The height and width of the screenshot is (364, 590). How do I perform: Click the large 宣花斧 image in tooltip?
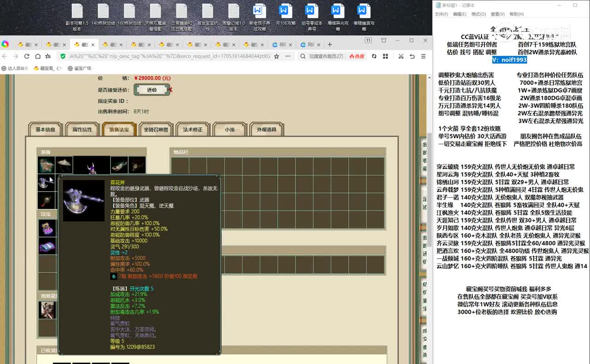click(83, 200)
